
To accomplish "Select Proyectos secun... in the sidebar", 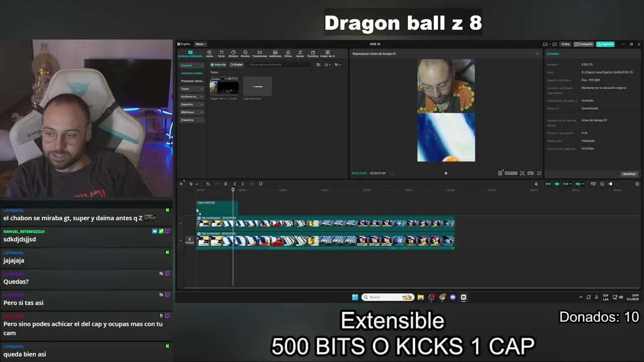I will (192, 81).
